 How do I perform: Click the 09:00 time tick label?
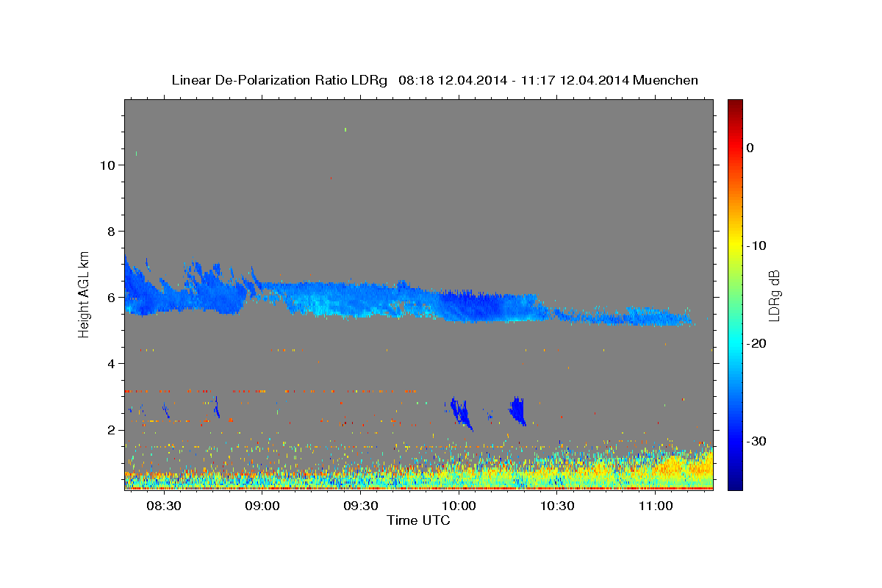click(262, 506)
